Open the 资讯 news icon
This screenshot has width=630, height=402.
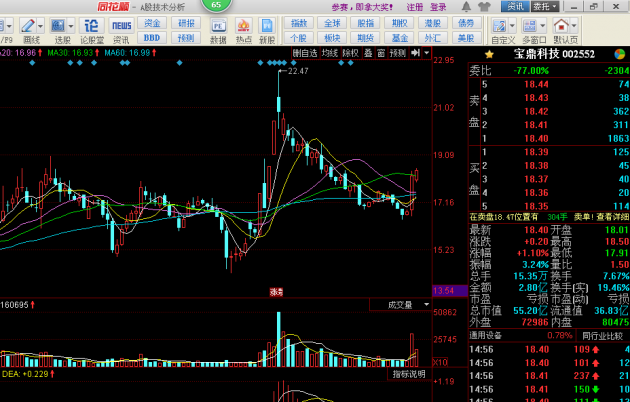pyautogui.click(x=121, y=29)
